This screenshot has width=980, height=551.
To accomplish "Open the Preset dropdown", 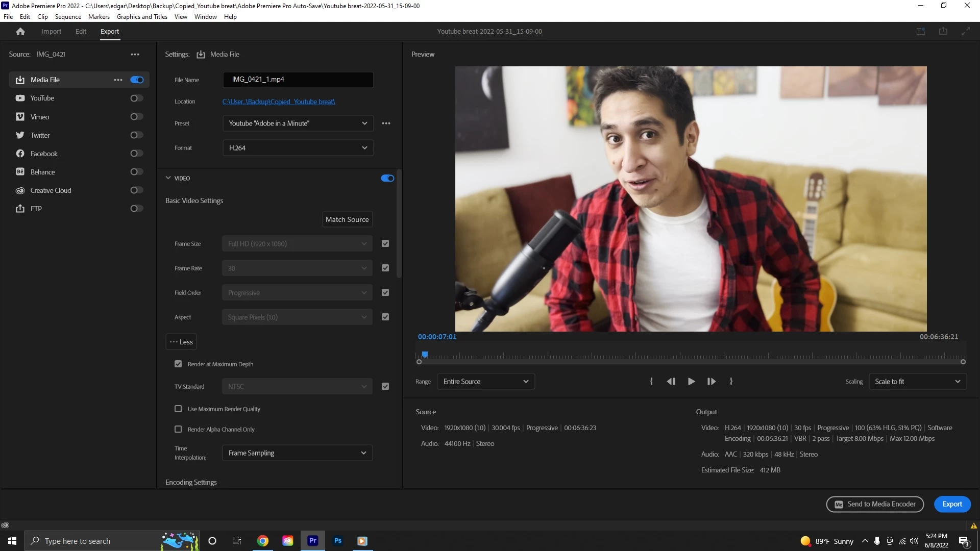I will [298, 123].
